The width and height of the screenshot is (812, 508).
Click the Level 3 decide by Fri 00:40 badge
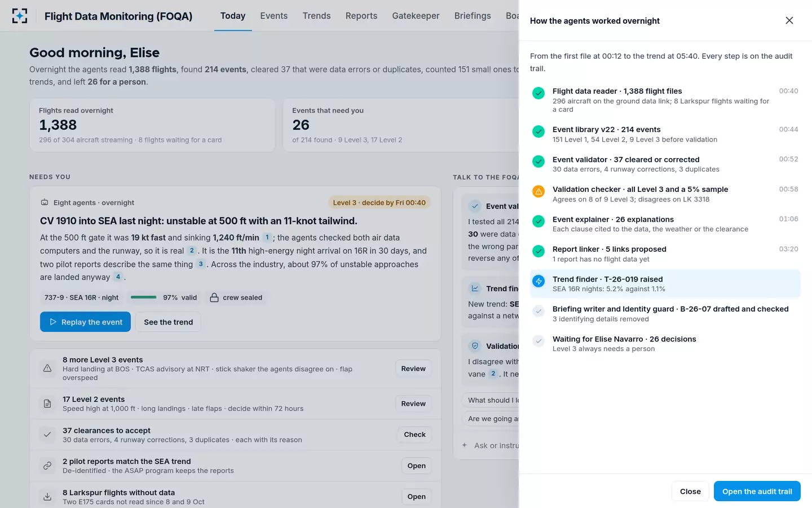[379, 203]
